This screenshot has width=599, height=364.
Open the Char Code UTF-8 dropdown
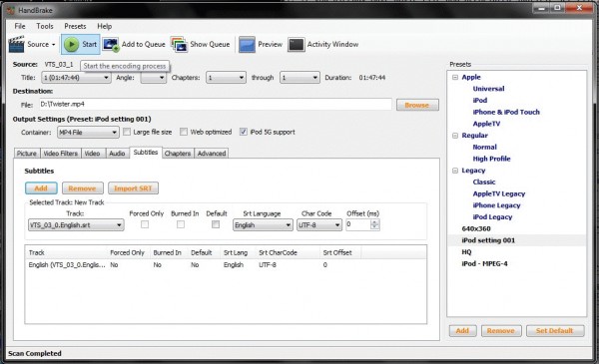[319, 225]
